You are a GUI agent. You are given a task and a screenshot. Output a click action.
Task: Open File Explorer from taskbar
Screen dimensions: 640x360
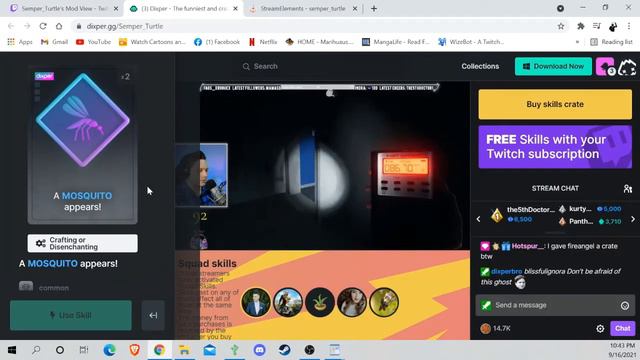[x=184, y=350]
